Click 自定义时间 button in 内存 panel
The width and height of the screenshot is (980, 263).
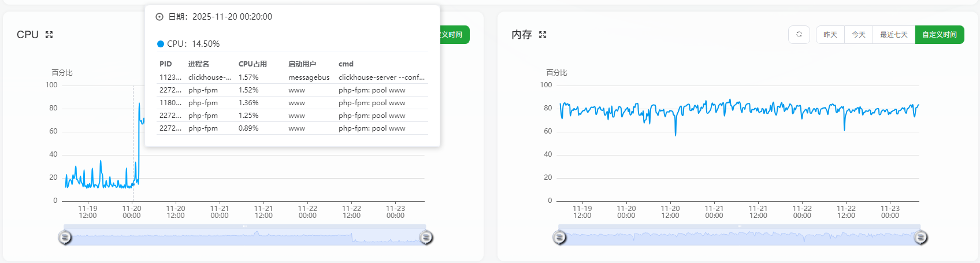pos(940,35)
